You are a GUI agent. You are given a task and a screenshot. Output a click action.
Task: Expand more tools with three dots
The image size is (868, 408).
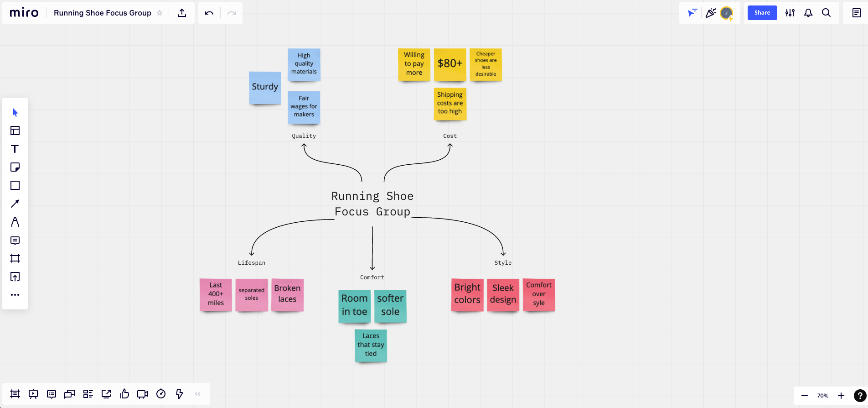tap(15, 295)
